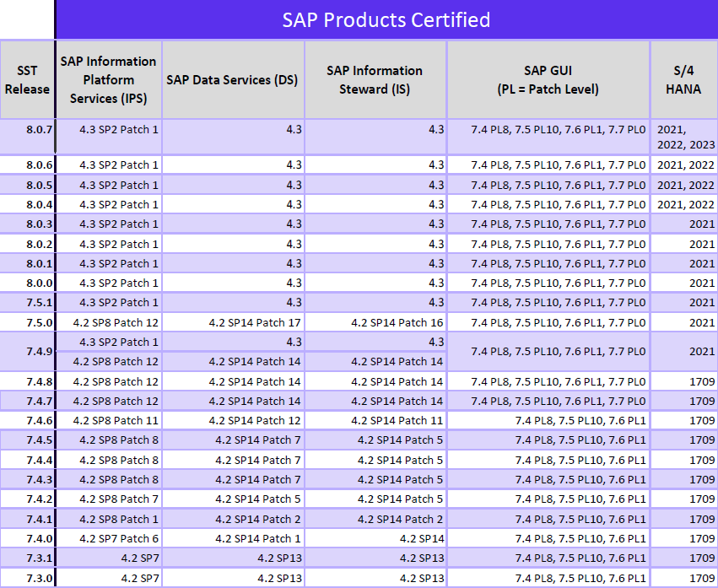The image size is (718, 588).
Task: Click the SAP GUI cell in row 7.4.6
Action: [548, 420]
